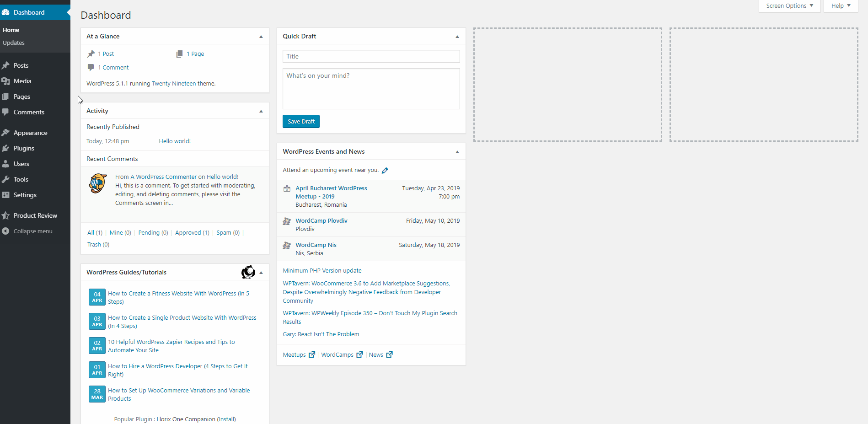Collapse the At a Glance widget
Screen dimensions: 868x424
[x=261, y=37]
